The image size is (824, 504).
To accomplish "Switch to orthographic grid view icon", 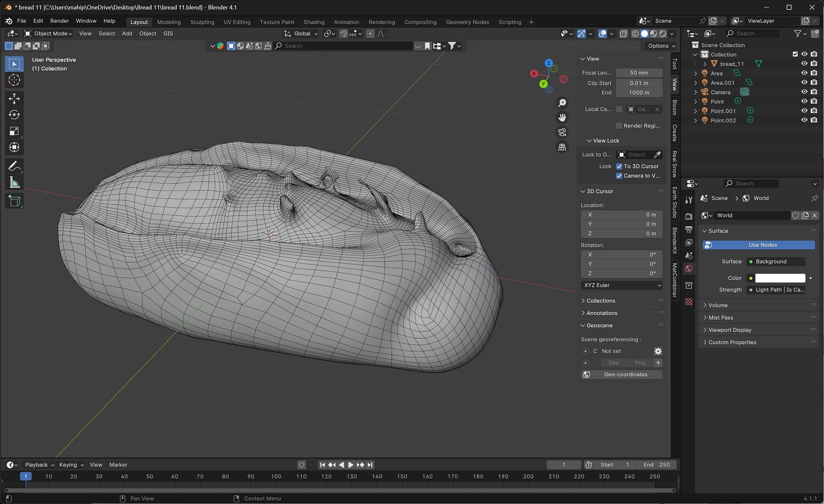I will 562,147.
